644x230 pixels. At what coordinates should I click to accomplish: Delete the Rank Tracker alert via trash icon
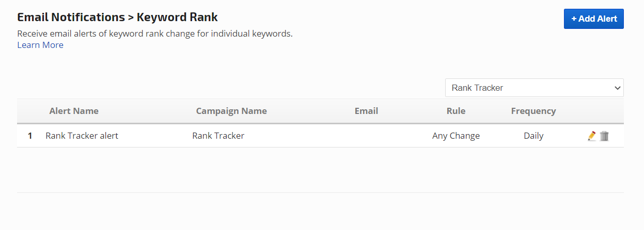pyautogui.click(x=604, y=136)
